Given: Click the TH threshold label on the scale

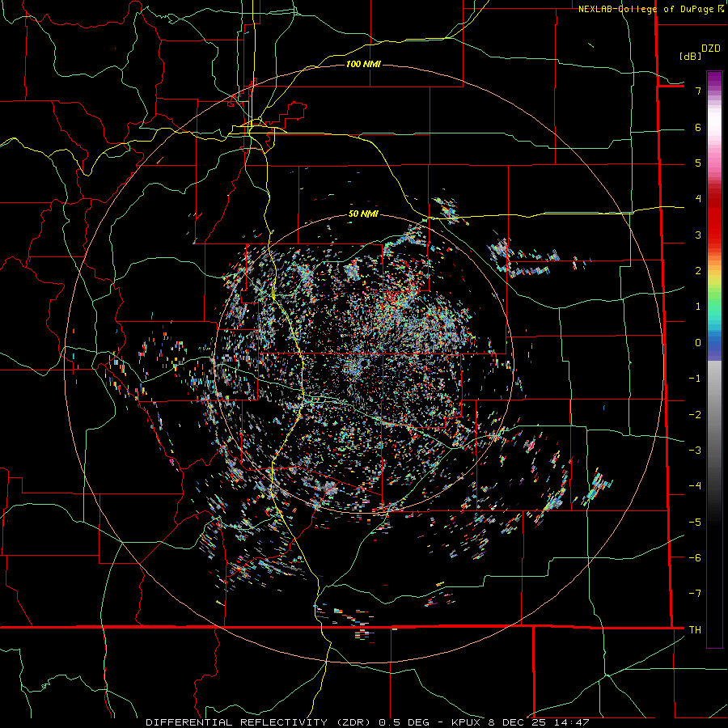Looking at the screenshot, I should pyautogui.click(x=695, y=630).
